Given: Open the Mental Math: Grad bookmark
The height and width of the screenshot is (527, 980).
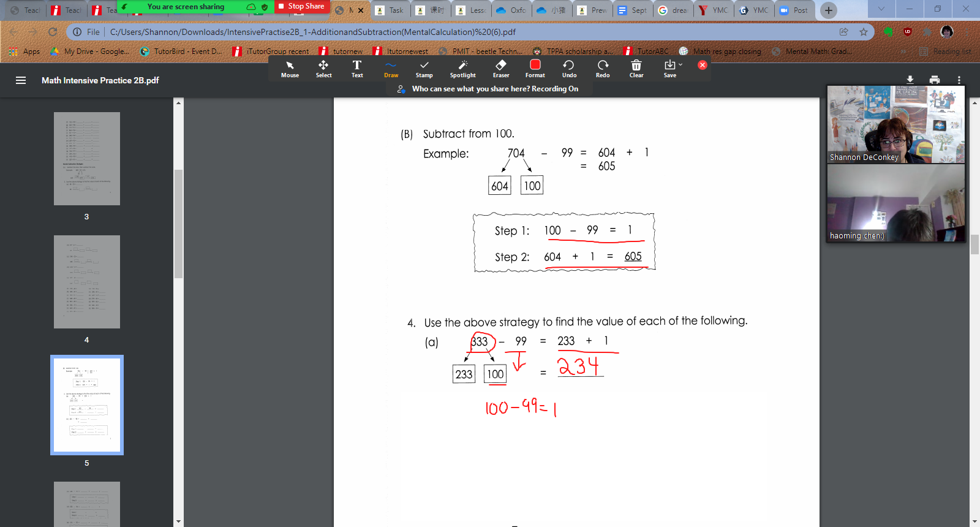Looking at the screenshot, I should (x=812, y=51).
